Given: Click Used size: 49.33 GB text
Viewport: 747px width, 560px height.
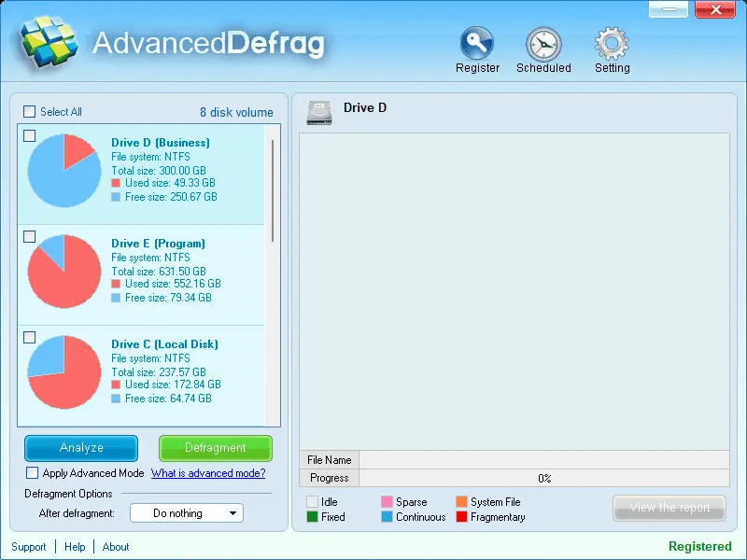Looking at the screenshot, I should [170, 183].
